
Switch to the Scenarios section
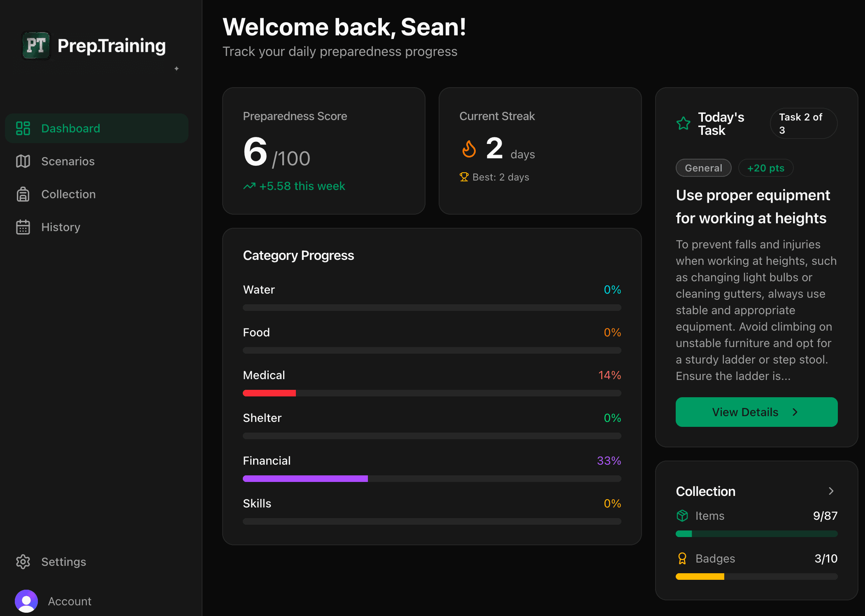(x=68, y=161)
